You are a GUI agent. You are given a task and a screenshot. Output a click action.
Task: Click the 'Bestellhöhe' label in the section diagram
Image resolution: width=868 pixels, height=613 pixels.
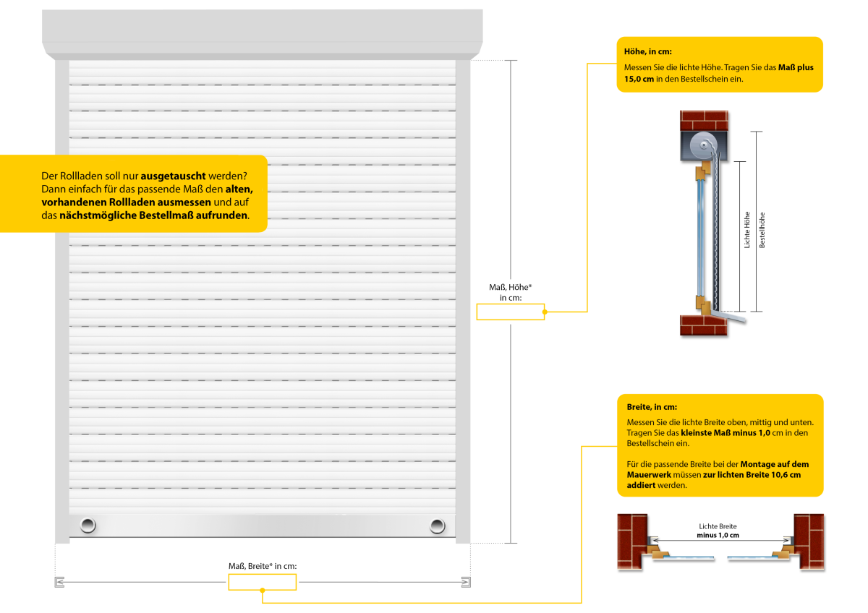(762, 230)
